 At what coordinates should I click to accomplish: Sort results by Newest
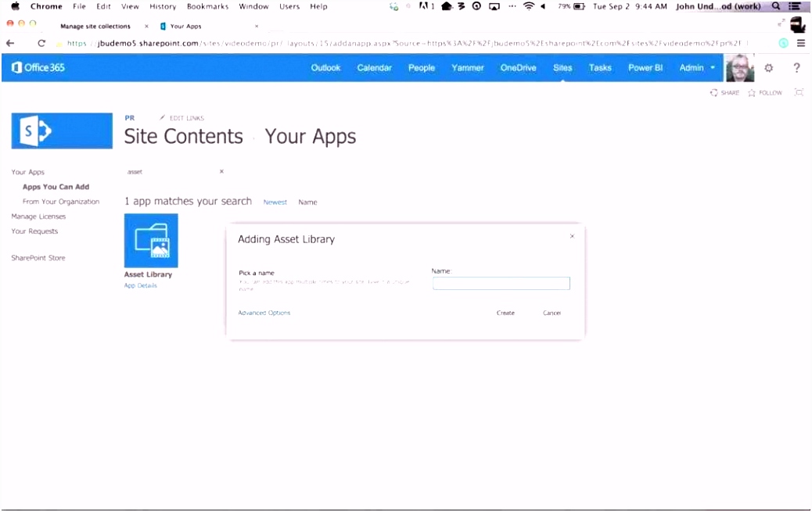(x=275, y=202)
